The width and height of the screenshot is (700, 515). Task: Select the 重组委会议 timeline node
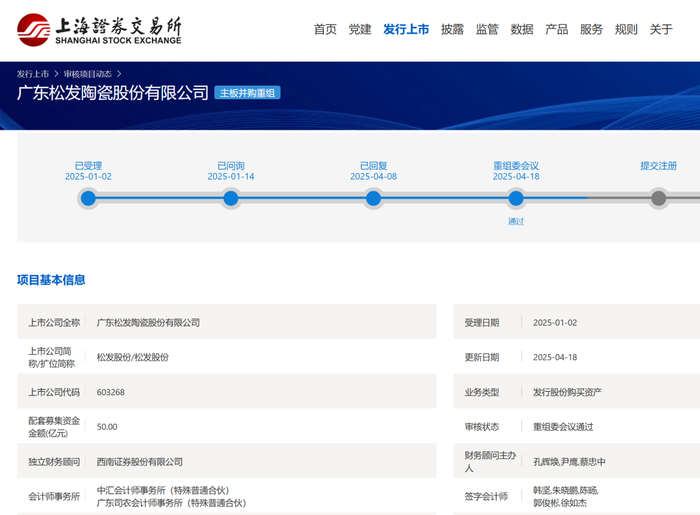click(516, 198)
